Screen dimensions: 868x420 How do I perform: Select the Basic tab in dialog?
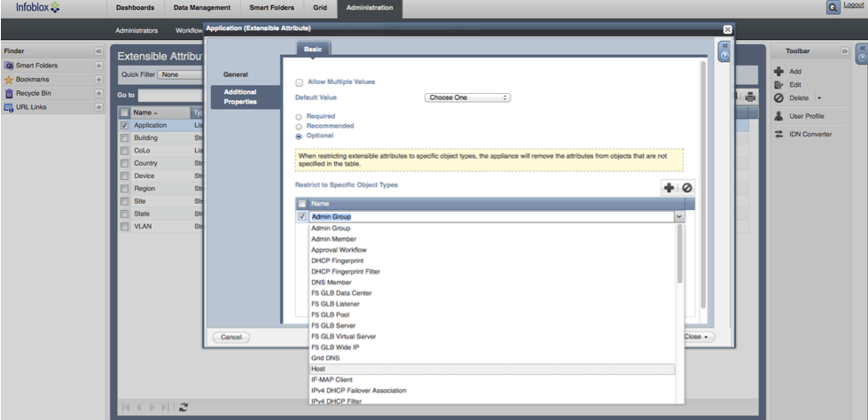(313, 50)
